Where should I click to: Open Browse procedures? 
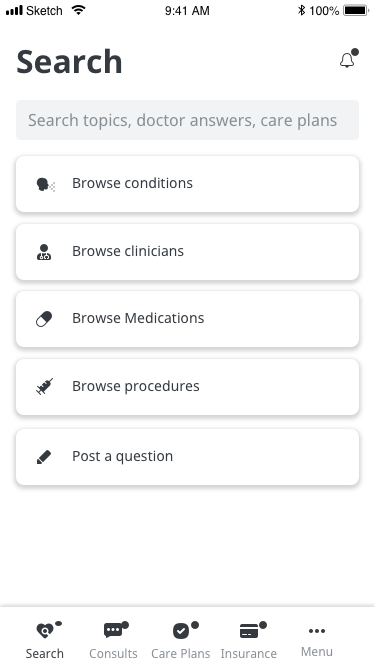click(188, 387)
